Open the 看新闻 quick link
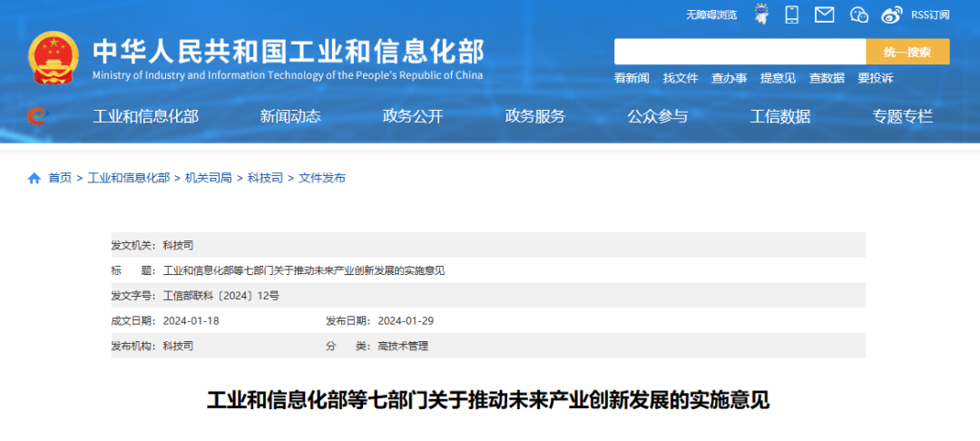Screen dimensions: 980x441 (x=632, y=78)
